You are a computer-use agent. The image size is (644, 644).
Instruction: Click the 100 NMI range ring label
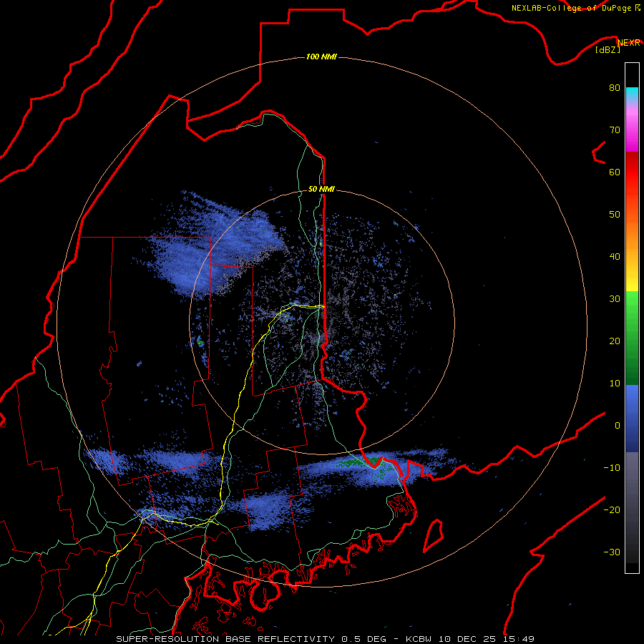point(321,57)
